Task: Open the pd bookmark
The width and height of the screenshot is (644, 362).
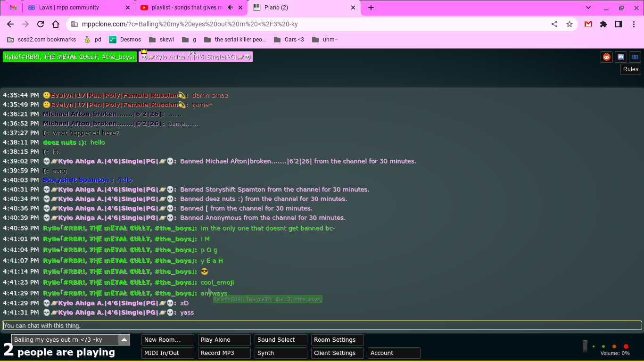Action: click(92, 40)
